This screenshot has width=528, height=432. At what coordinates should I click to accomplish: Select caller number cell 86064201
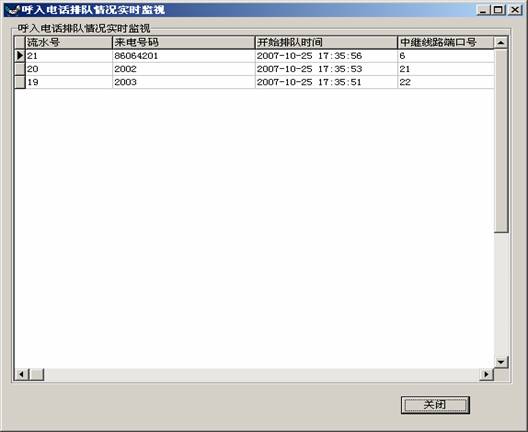[x=184, y=56]
